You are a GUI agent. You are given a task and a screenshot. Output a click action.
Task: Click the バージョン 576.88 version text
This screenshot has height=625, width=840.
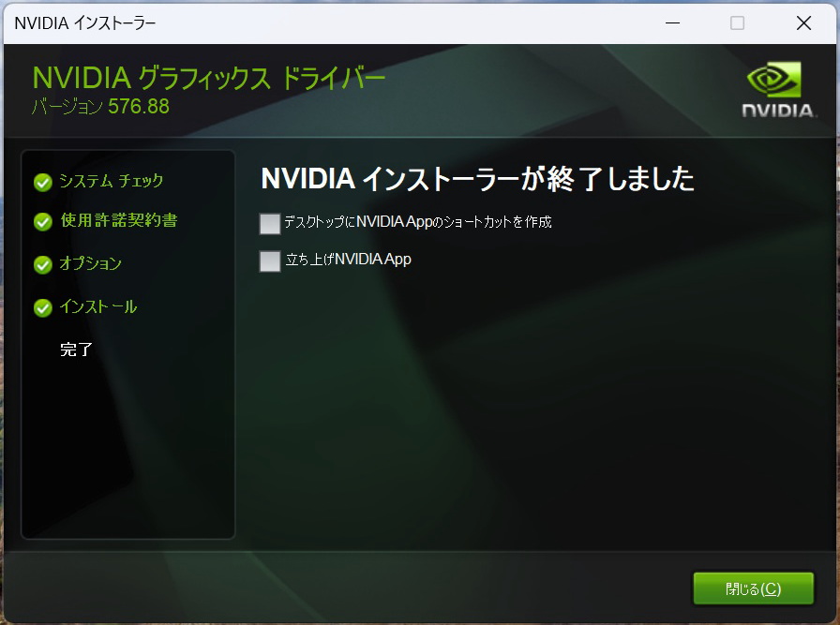[x=100, y=107]
